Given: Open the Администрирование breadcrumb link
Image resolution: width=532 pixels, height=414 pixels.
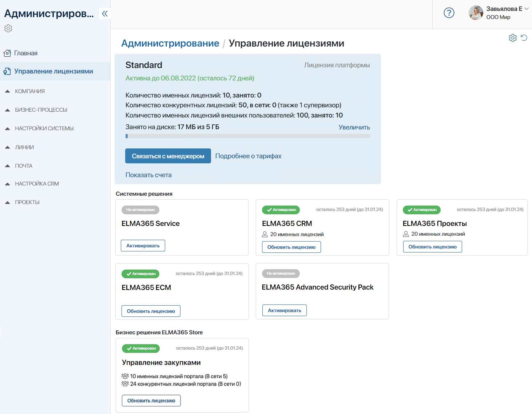Looking at the screenshot, I should [170, 43].
